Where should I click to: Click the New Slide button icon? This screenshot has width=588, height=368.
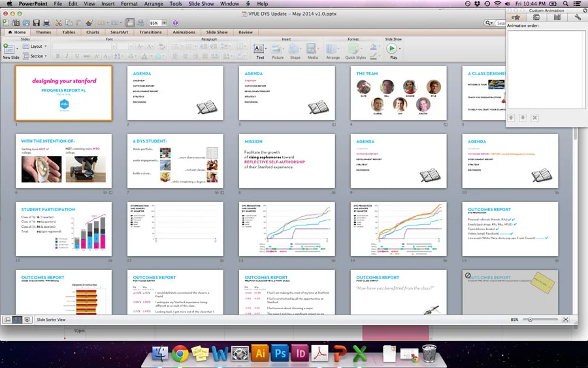click(8, 49)
